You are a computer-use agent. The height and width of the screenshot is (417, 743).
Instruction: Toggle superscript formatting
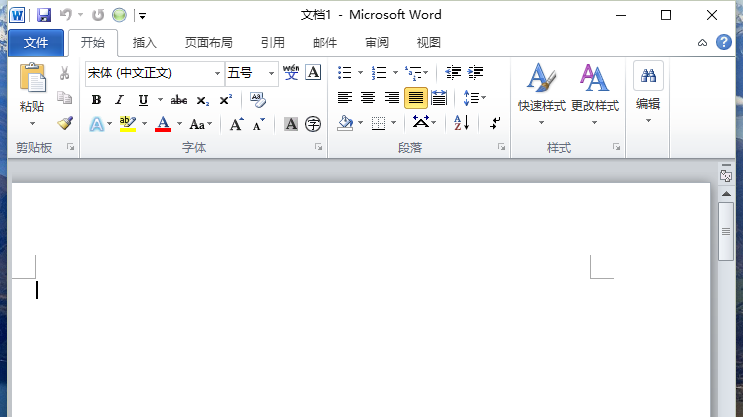coord(226,100)
